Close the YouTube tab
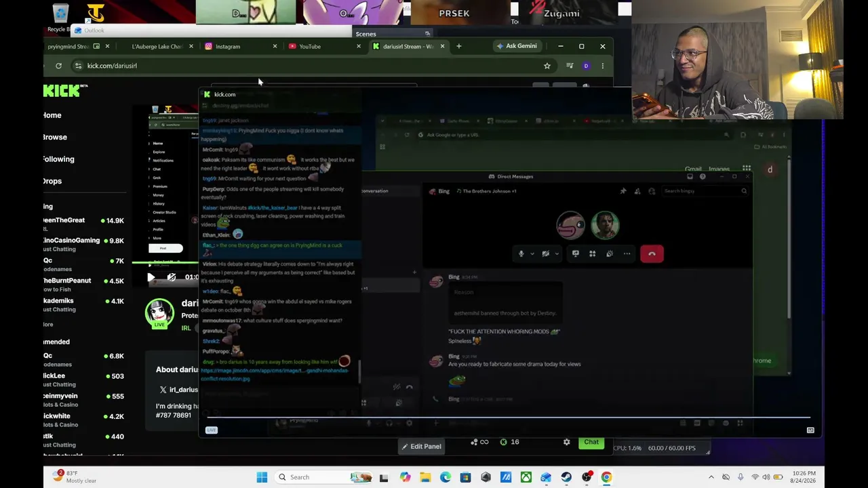The height and width of the screenshot is (488, 868). pyautogui.click(x=359, y=47)
